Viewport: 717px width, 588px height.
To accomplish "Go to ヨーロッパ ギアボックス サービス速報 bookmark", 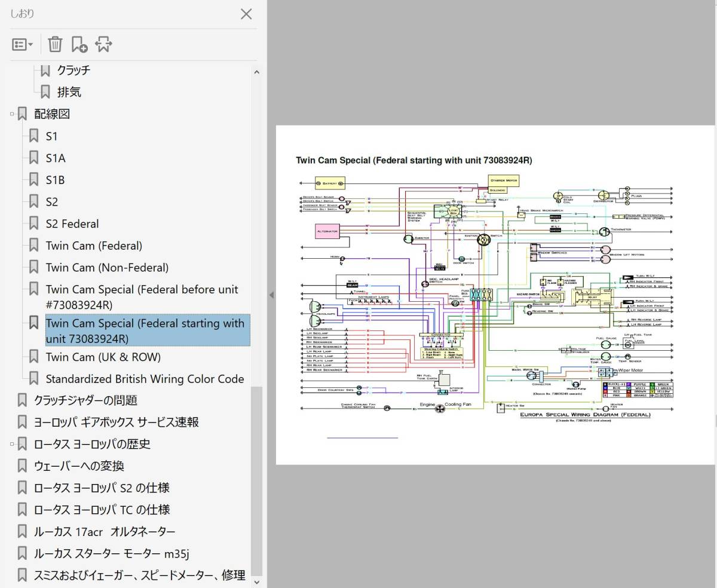I will [117, 422].
